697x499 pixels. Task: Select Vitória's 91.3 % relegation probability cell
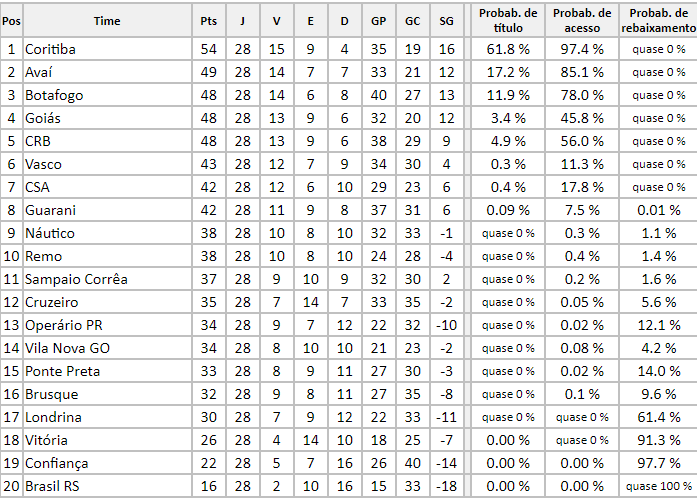coord(658,440)
